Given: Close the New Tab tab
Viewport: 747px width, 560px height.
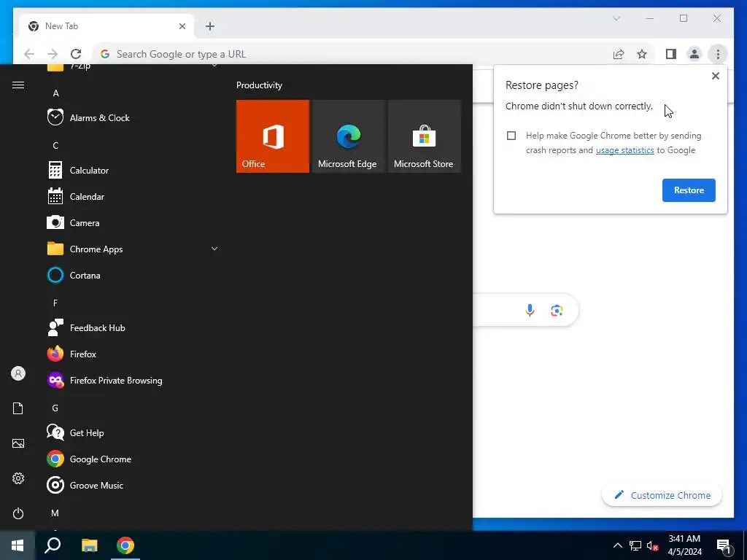Looking at the screenshot, I should [x=182, y=26].
